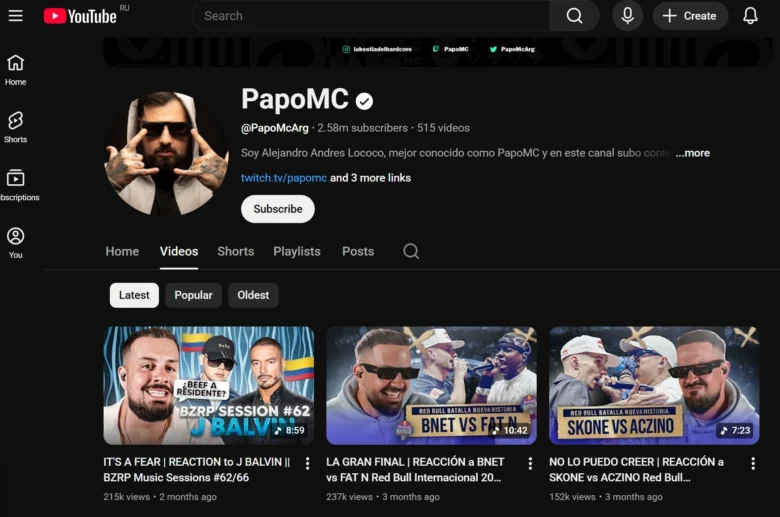Click the @PapoMcArg channel handle
780x517 pixels.
[x=275, y=128]
